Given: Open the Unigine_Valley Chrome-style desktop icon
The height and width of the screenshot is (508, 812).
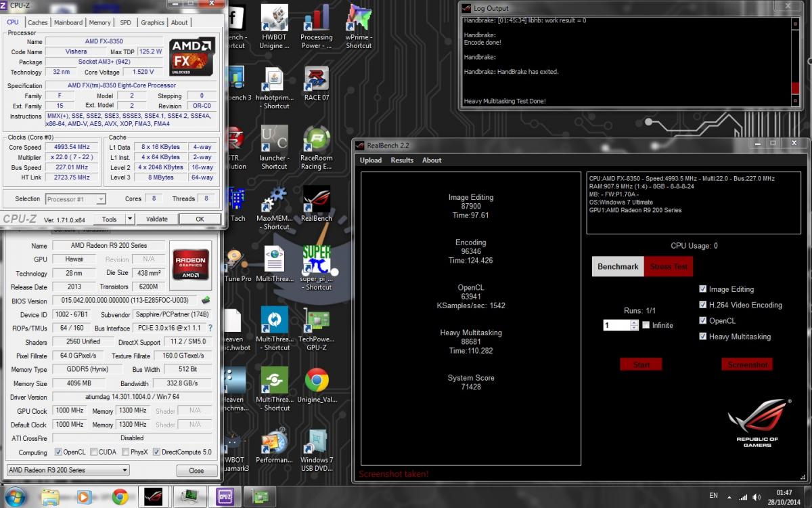Looking at the screenshot, I should [x=316, y=385].
